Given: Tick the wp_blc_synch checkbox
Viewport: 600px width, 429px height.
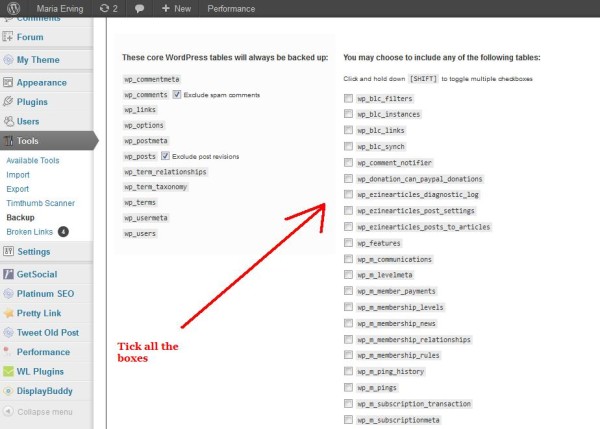Looking at the screenshot, I should pyautogui.click(x=348, y=146).
